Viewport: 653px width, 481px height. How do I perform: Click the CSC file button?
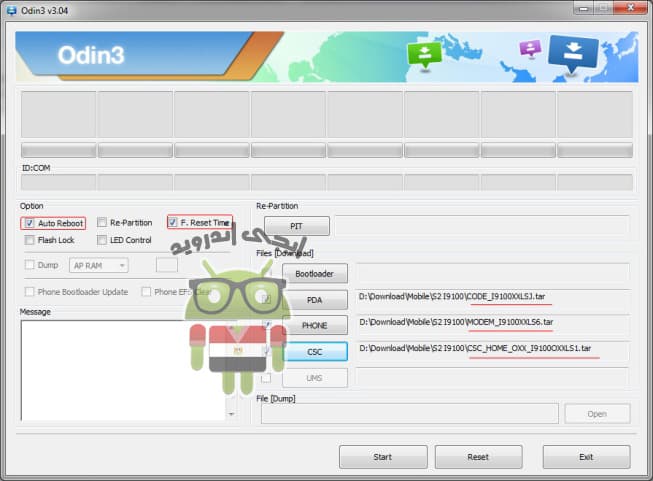pos(315,352)
